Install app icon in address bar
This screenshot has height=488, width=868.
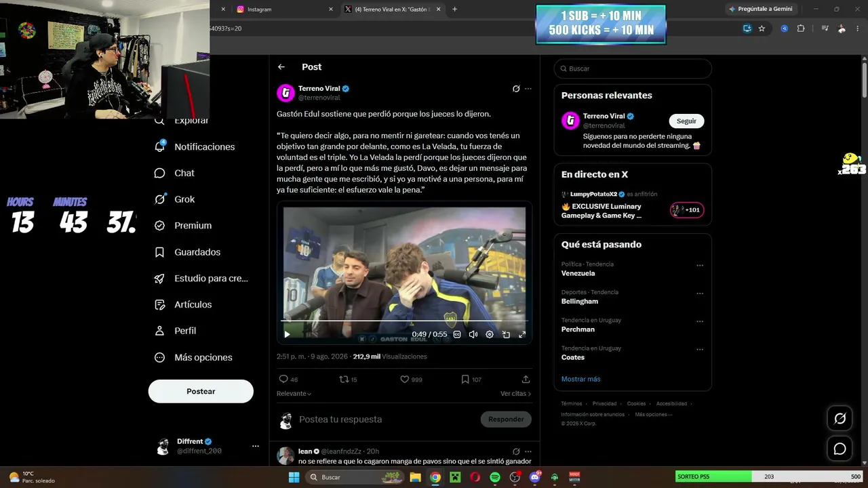click(747, 28)
